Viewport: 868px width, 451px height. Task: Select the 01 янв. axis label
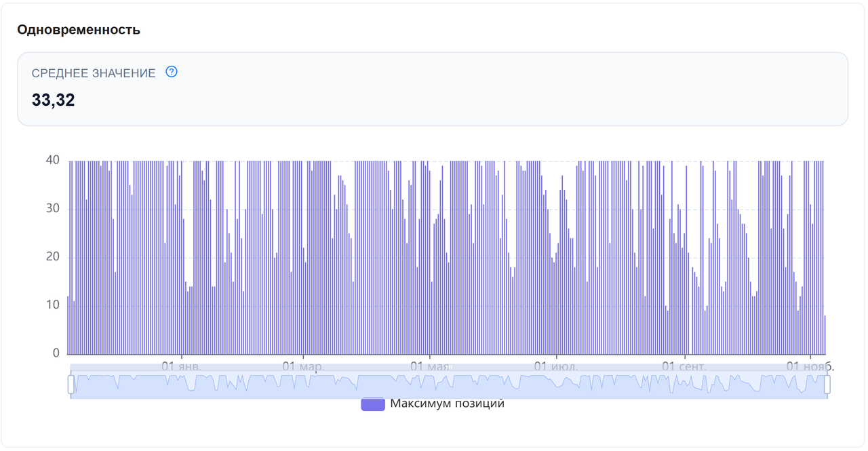(182, 366)
